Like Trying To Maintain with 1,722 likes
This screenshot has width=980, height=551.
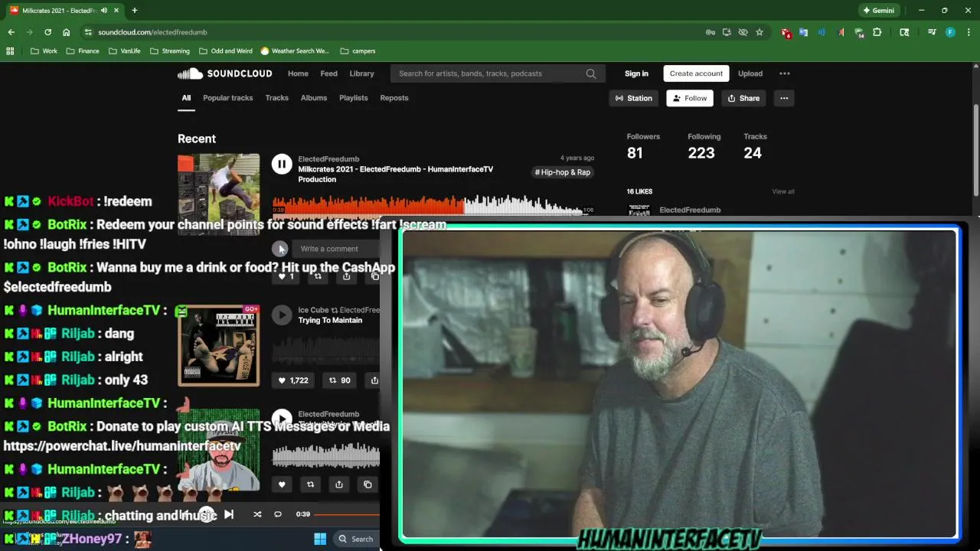(293, 380)
